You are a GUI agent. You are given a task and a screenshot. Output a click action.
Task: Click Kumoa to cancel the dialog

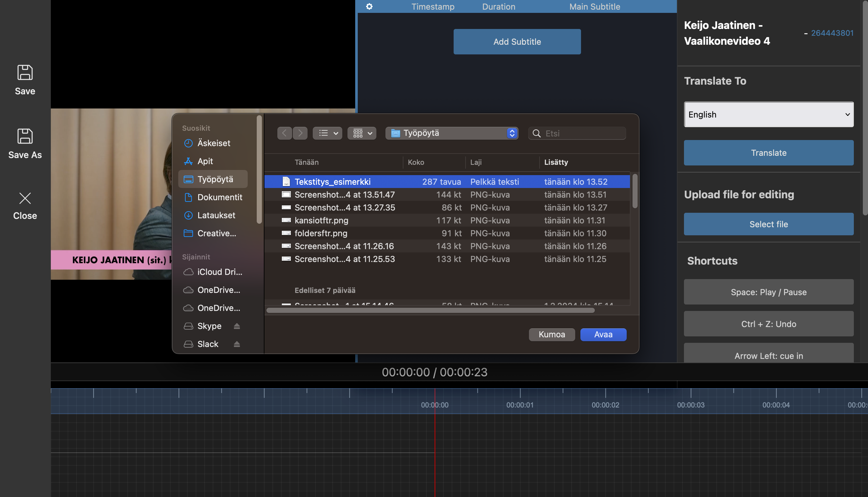pos(551,334)
